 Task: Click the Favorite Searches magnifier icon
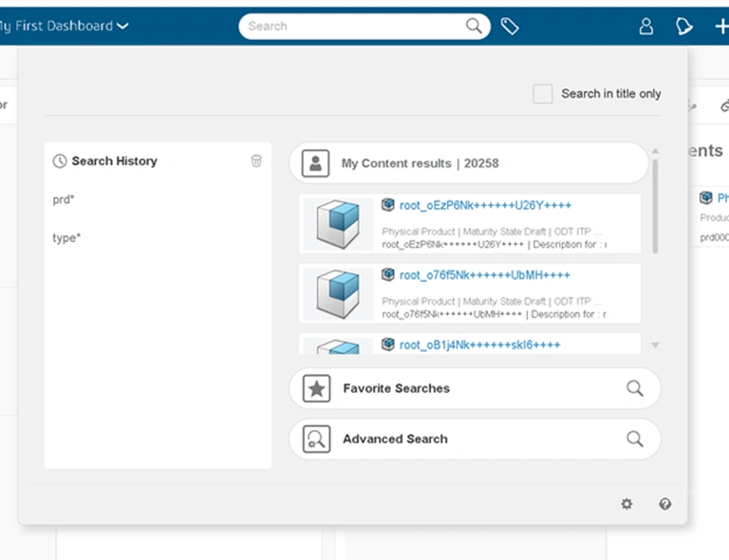tap(634, 388)
